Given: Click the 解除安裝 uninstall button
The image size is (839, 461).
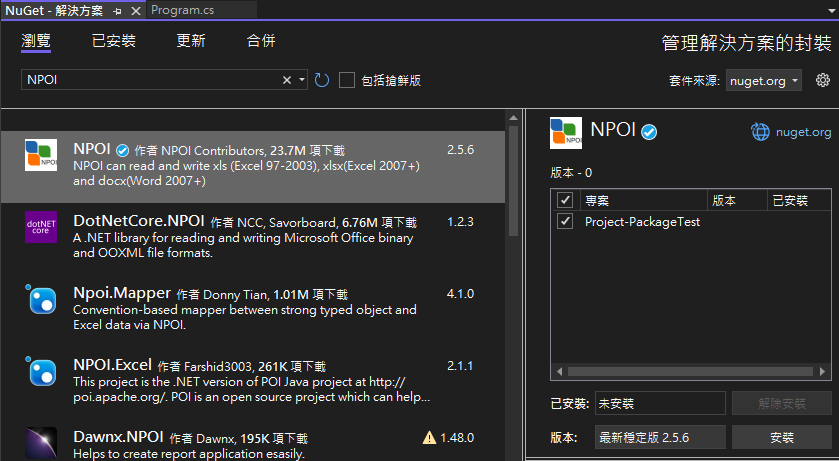Looking at the screenshot, I should (782, 403).
